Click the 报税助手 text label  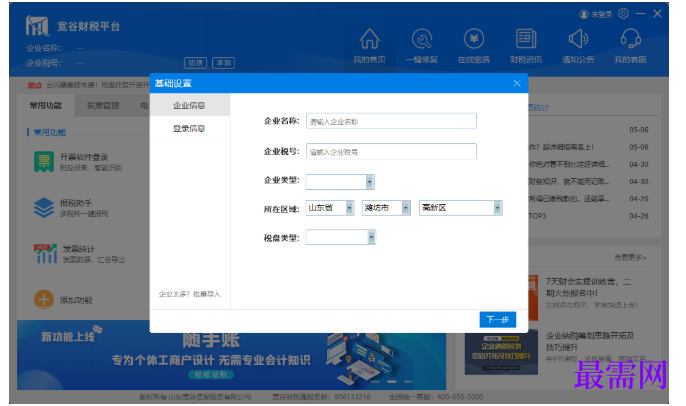[x=76, y=203]
